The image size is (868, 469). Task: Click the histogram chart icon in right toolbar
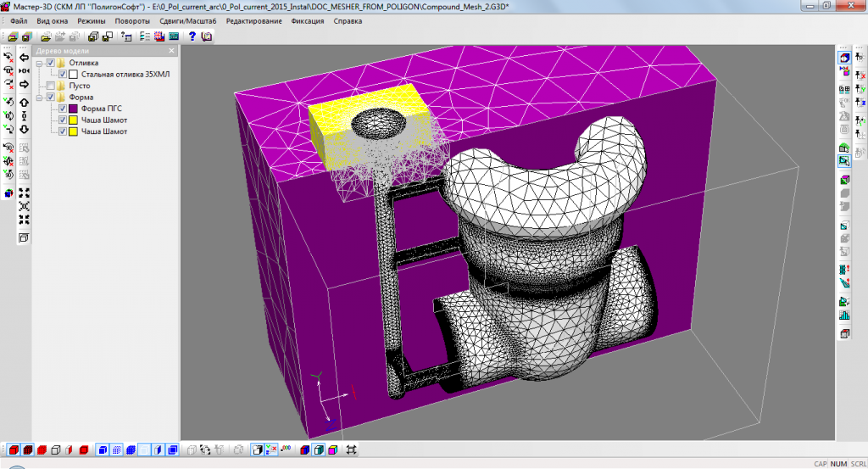(x=843, y=315)
